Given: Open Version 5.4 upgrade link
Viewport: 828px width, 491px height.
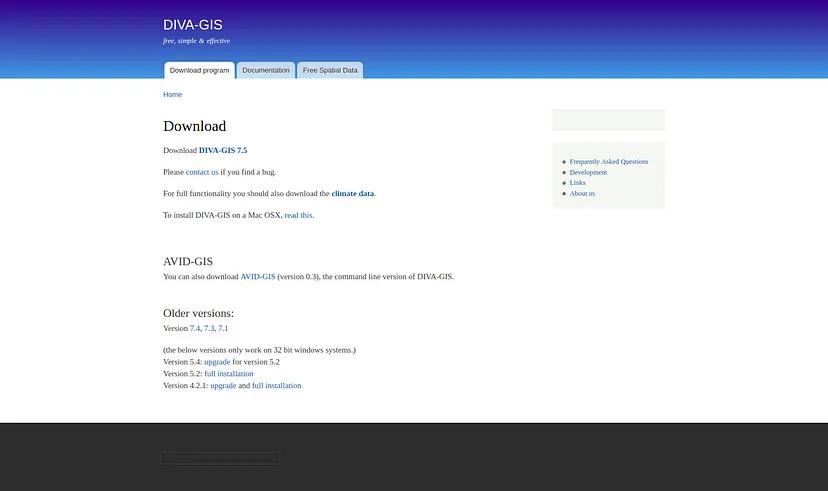Looking at the screenshot, I should pos(217,362).
